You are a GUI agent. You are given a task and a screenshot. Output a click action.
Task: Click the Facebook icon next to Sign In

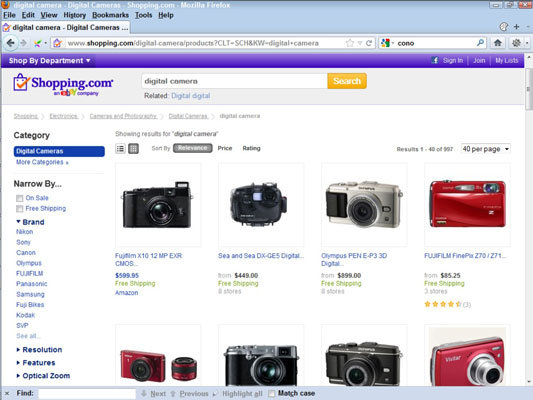435,60
